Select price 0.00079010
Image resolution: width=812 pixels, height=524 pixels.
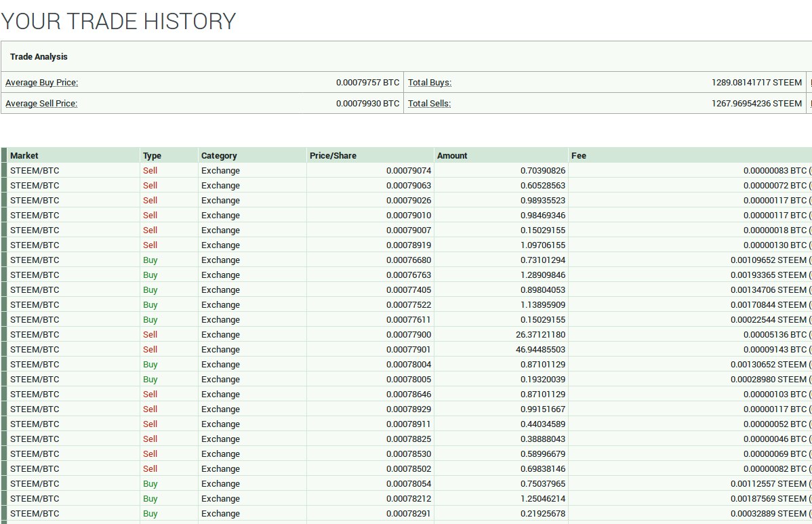click(409, 216)
